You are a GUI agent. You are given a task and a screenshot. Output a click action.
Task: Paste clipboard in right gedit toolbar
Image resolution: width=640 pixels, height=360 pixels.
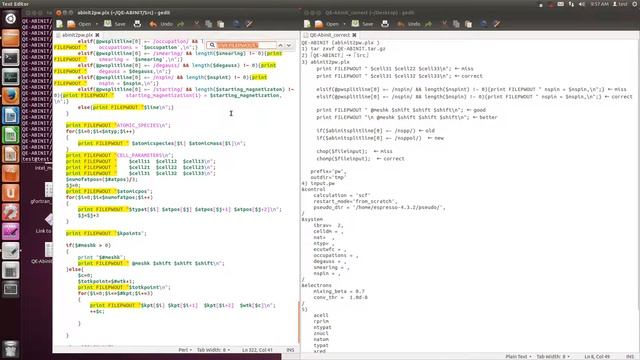[x=469, y=24]
